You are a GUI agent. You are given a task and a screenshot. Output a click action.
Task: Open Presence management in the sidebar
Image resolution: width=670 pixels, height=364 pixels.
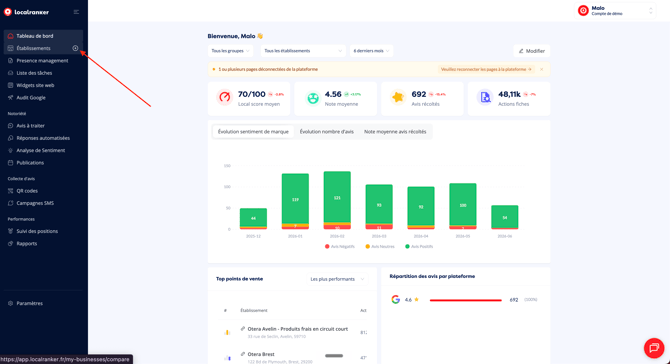[x=43, y=61]
